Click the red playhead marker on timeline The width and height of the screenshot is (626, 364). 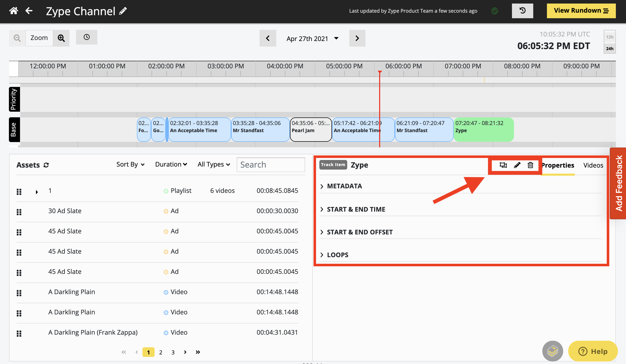[380, 72]
